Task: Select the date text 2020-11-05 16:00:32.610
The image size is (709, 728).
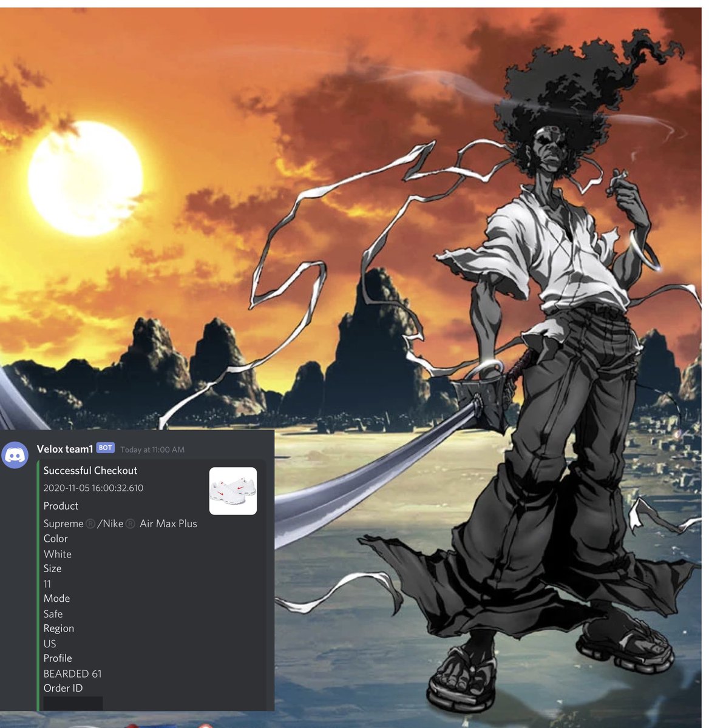Action: point(93,488)
